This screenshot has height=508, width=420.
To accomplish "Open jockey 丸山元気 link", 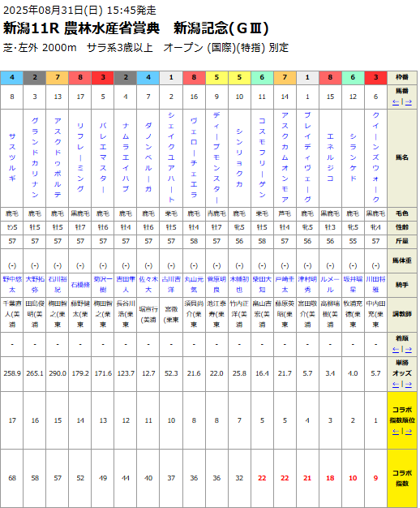I will [x=194, y=284].
